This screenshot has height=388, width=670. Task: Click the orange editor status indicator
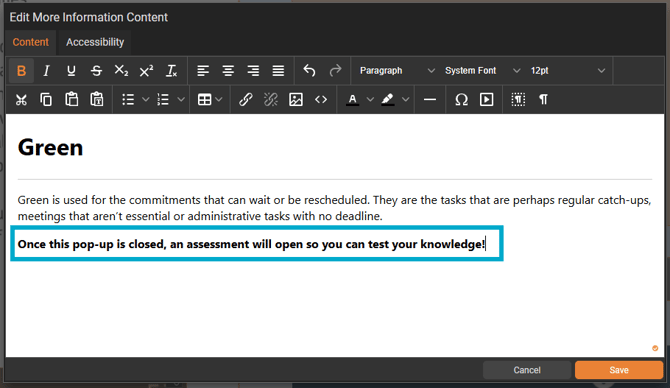coord(655,348)
